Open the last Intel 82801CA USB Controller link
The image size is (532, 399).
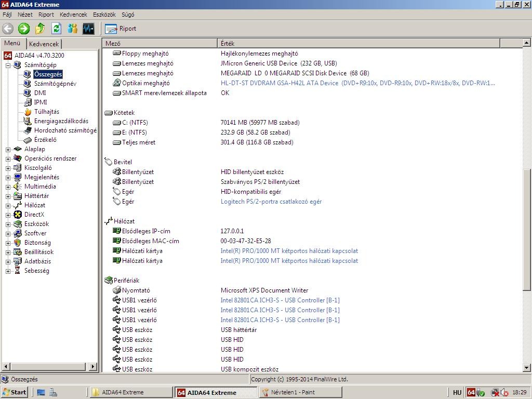tap(280, 320)
